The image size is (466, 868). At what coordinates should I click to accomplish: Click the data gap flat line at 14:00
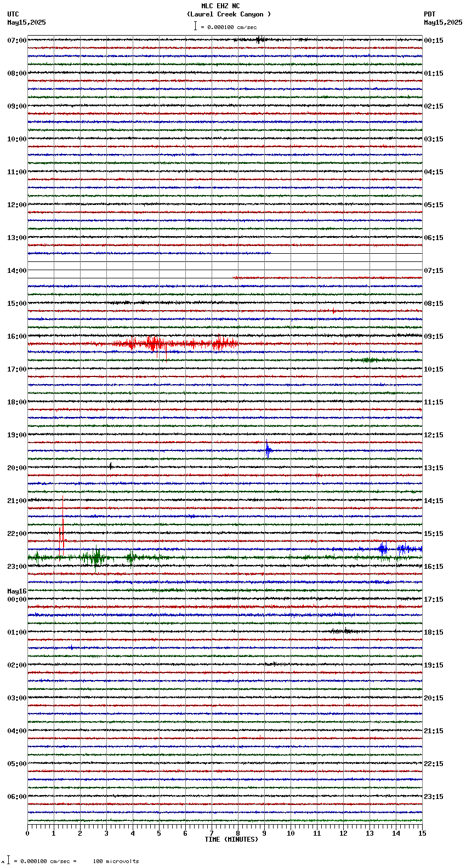coord(225,270)
